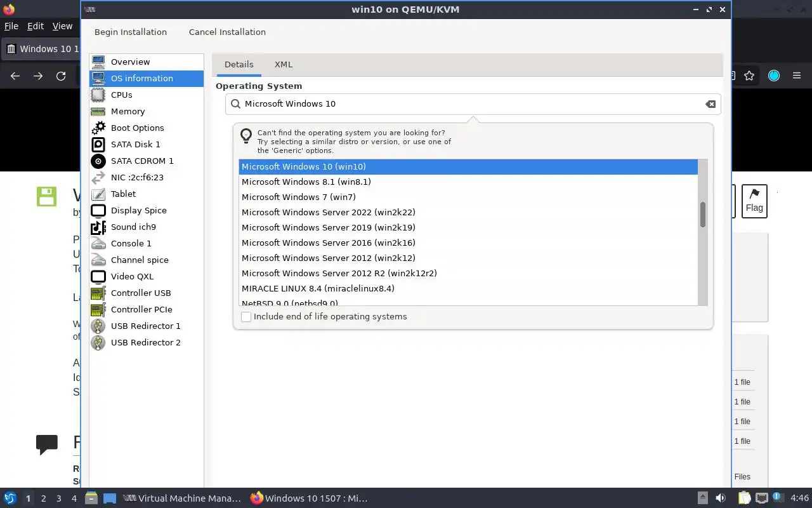The image size is (812, 508).
Task: Choose Microsoft Windows Server 2022 (win2k22)
Action: click(x=468, y=212)
